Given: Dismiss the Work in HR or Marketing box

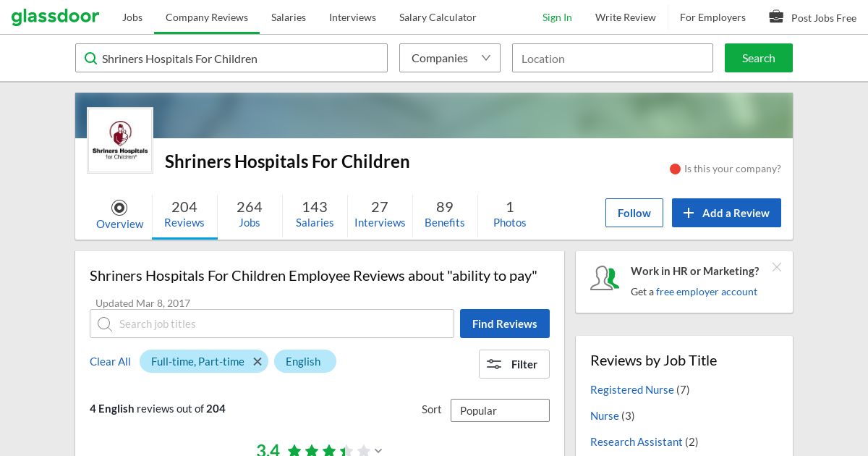Looking at the screenshot, I should click(x=777, y=267).
